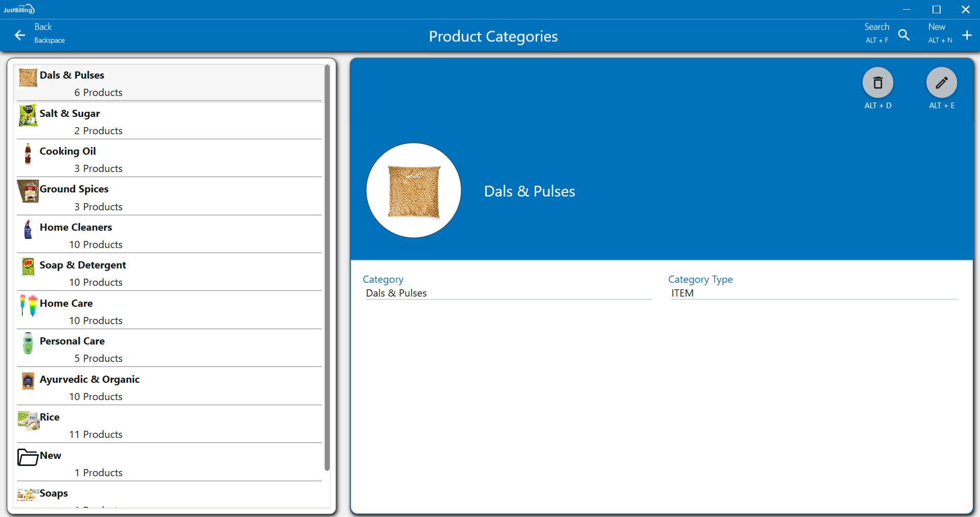The image size is (980, 517).
Task: Delete category using the trash icon
Action: point(877,83)
